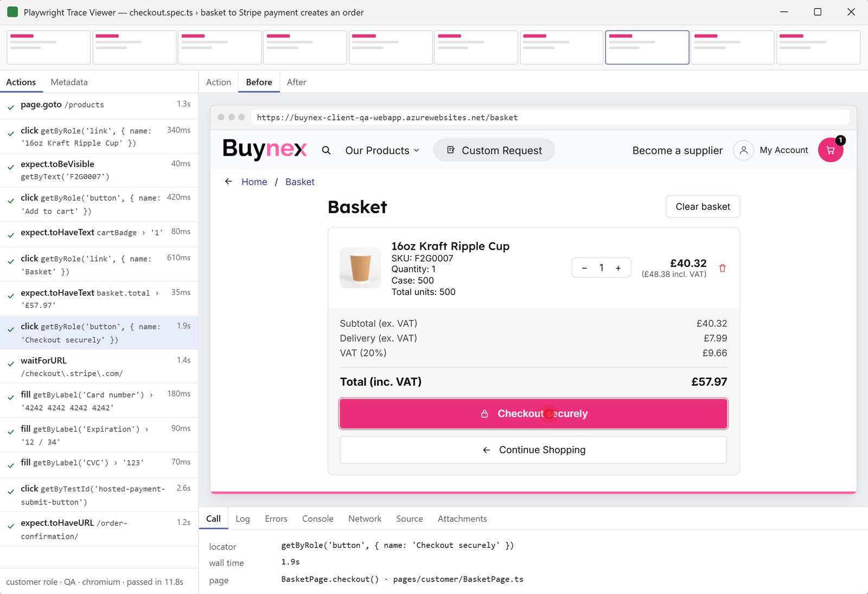Open the Errors tab

pyautogui.click(x=276, y=519)
